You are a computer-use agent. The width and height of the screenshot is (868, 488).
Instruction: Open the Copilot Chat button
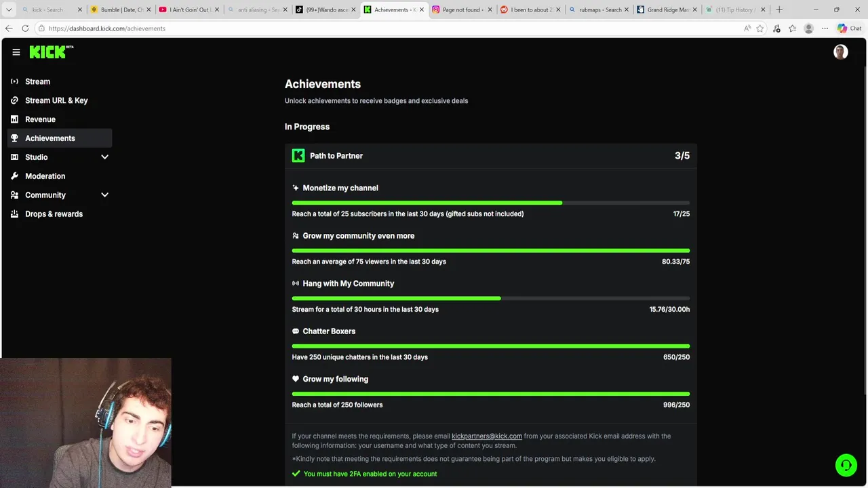[x=850, y=28]
